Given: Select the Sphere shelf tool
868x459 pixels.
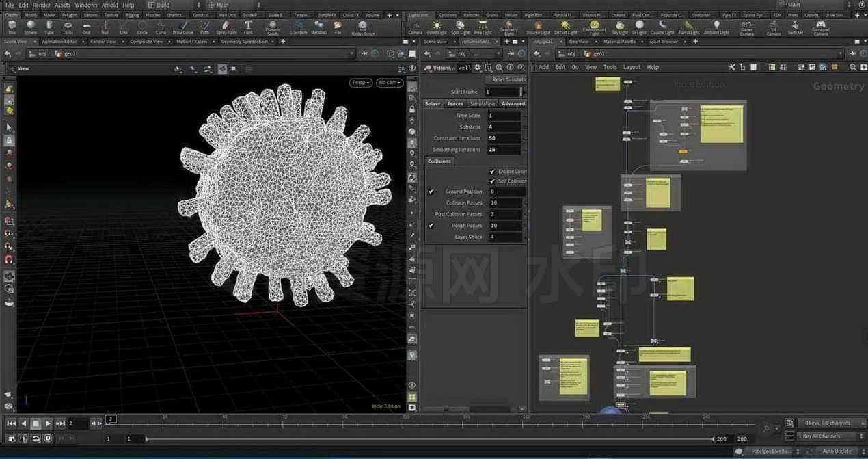Looking at the screenshot, I should [x=31, y=27].
